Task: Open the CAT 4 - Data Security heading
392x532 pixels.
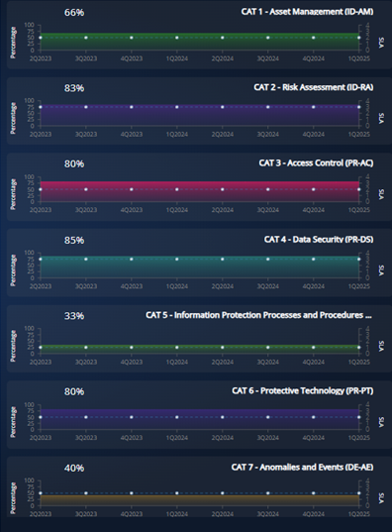Action: (x=319, y=239)
